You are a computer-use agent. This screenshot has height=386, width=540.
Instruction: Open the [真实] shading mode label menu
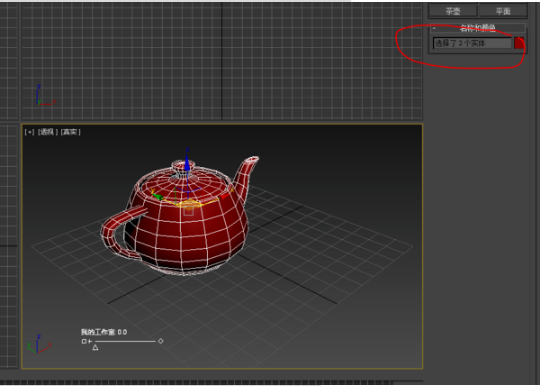point(71,132)
